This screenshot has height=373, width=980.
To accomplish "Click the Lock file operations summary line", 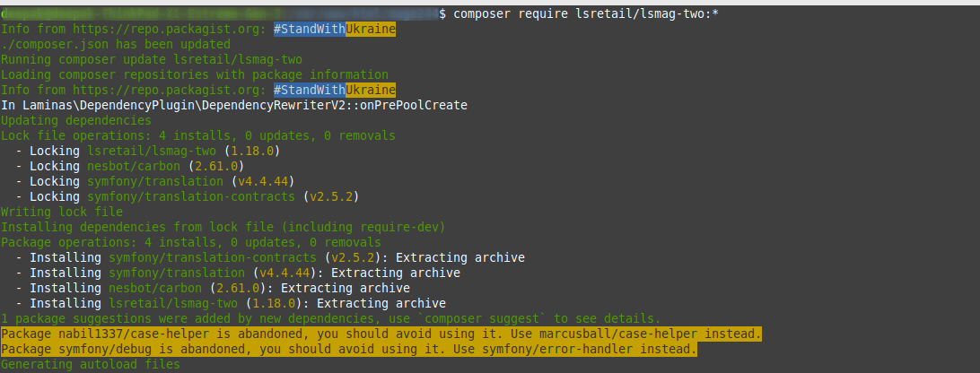I will pos(197,135).
